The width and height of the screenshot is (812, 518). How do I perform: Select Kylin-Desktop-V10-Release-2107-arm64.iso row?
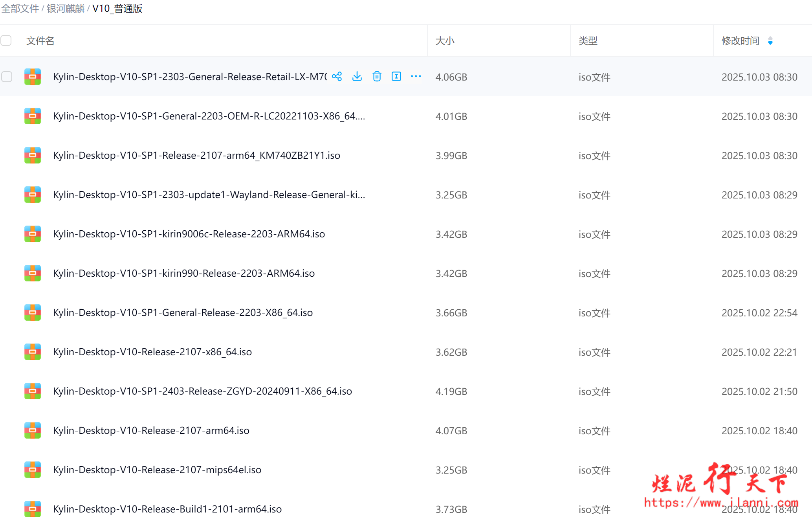coord(151,430)
